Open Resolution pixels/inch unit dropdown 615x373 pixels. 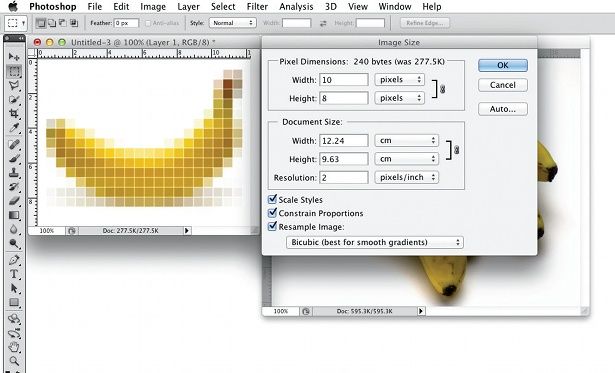point(406,177)
